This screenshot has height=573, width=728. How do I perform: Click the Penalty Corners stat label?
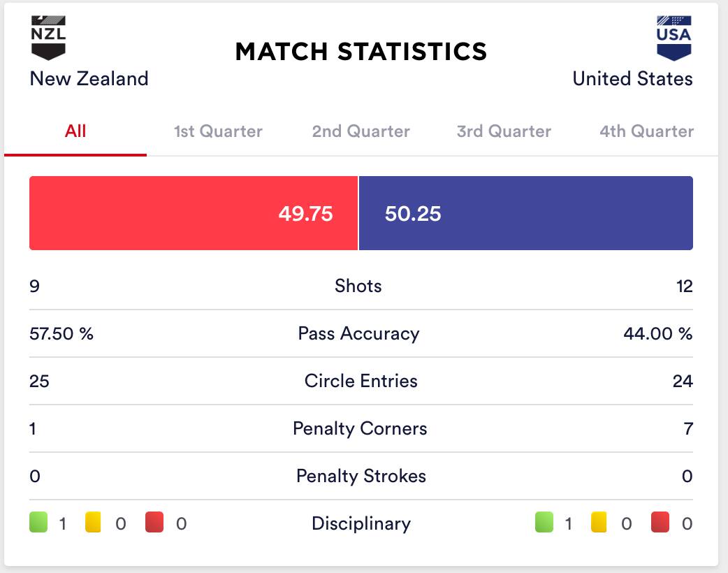tap(360, 428)
